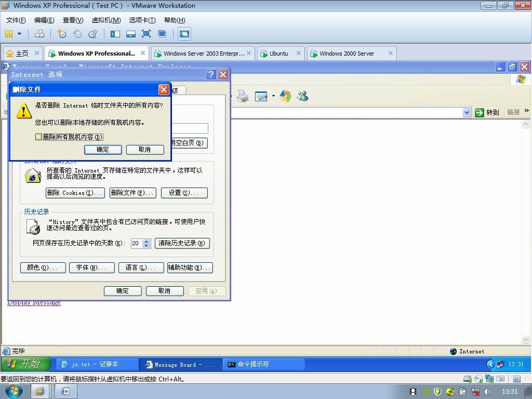Screen dimensions: 532x399
Task: Open the 文件(F) menu in VMware
Action: (x=16, y=20)
